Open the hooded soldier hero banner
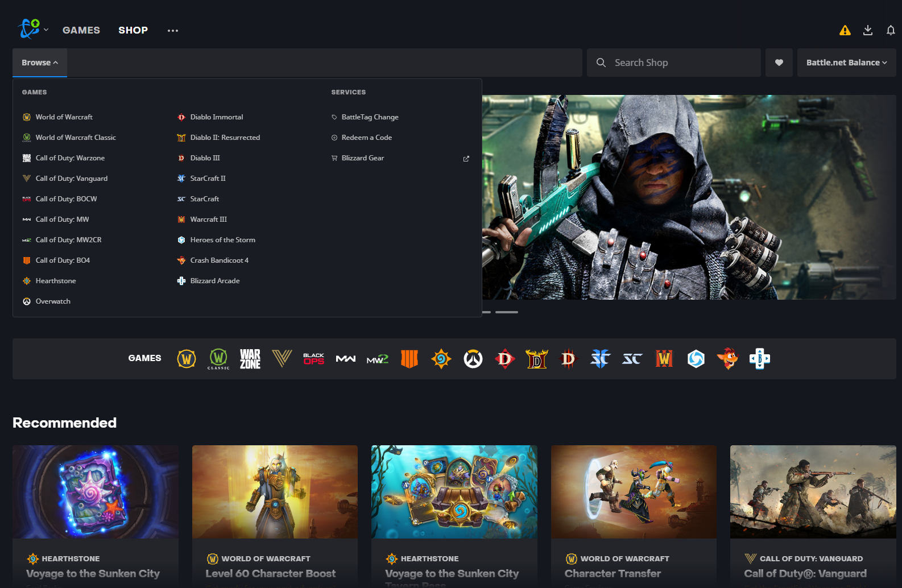 coord(689,197)
